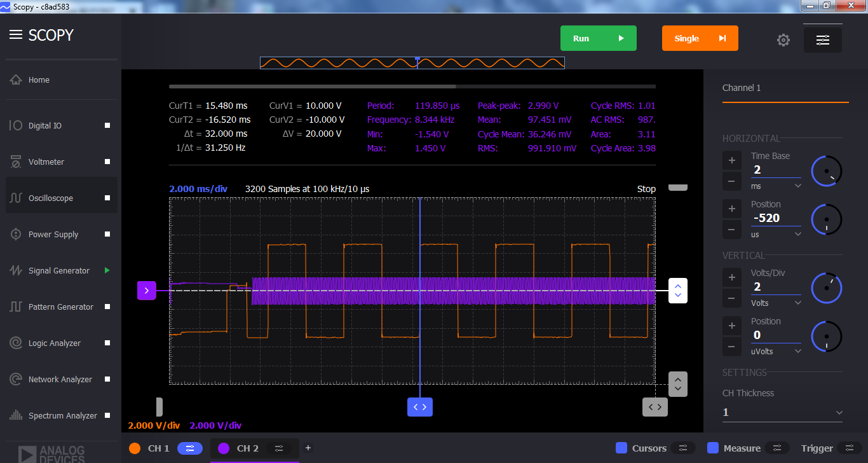Open the vertical Position unit dropdown showing uVolts
The width and height of the screenshot is (868, 463).
coord(776,351)
